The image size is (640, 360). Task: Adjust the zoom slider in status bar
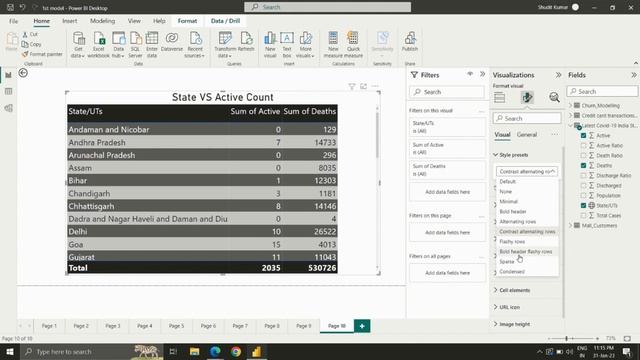pyautogui.click(x=567, y=338)
